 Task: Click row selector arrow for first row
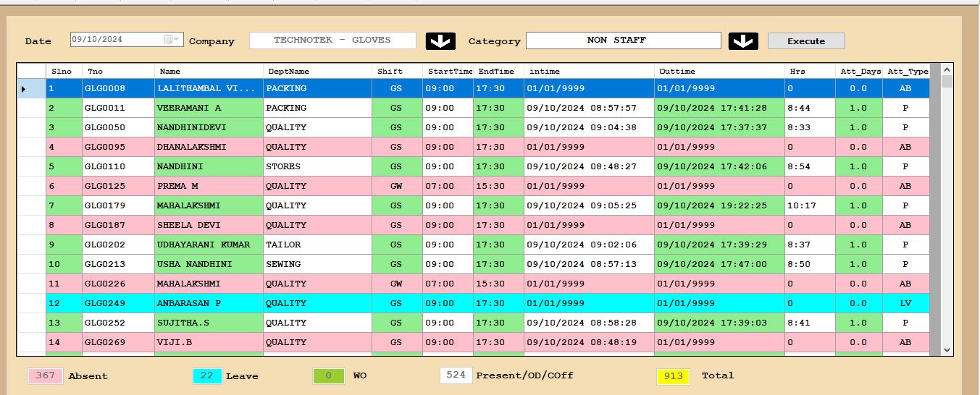[24, 89]
